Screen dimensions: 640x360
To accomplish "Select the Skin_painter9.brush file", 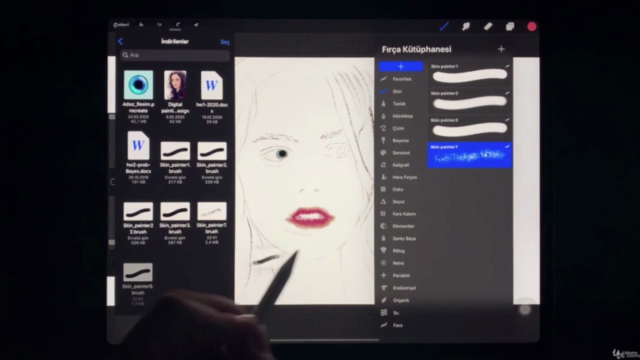I will coord(138,284).
